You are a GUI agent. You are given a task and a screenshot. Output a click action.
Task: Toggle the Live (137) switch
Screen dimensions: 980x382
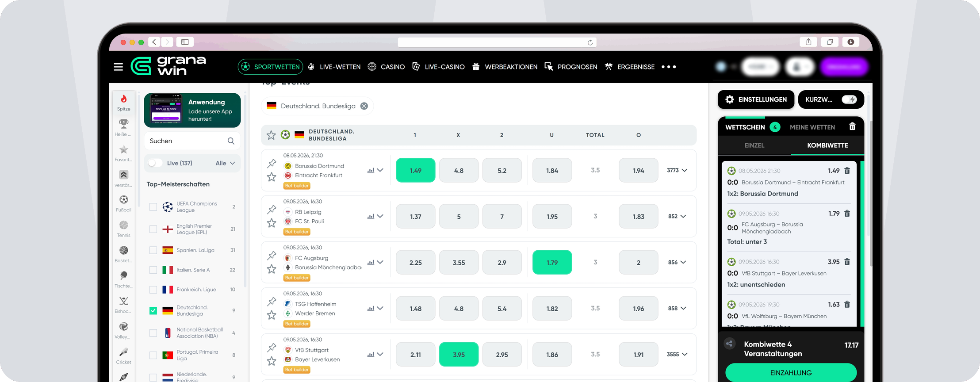[155, 163]
